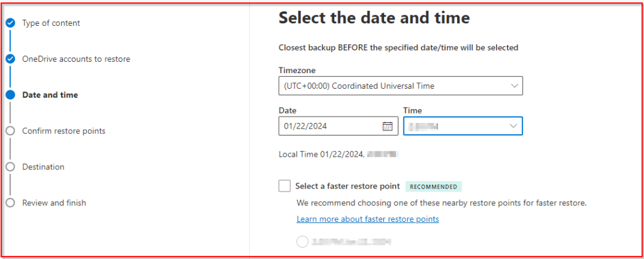
Task: Go to 'Type of content' step
Action: pos(51,23)
